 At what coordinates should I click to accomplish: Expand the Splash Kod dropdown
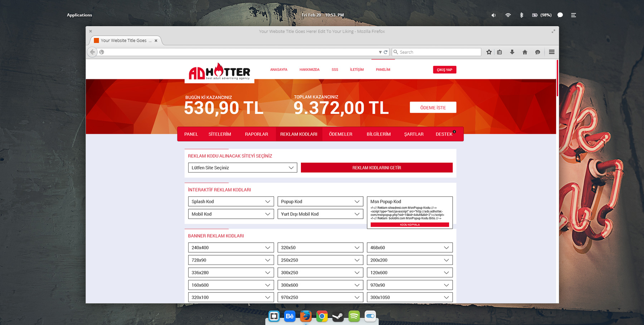pos(231,202)
